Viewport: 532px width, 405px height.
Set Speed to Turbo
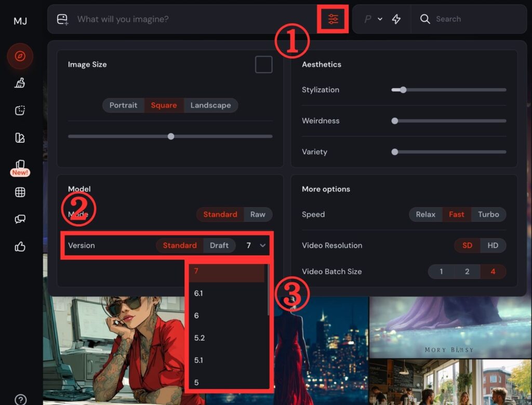click(x=488, y=214)
